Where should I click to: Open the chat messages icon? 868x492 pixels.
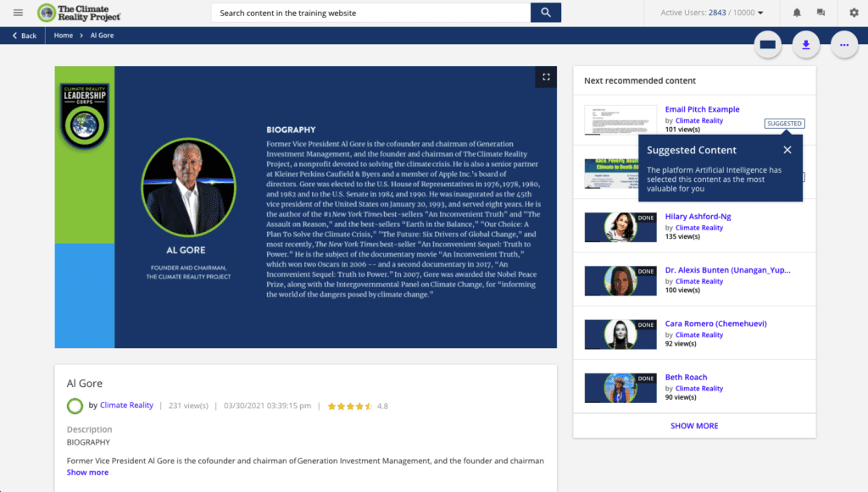coord(821,13)
